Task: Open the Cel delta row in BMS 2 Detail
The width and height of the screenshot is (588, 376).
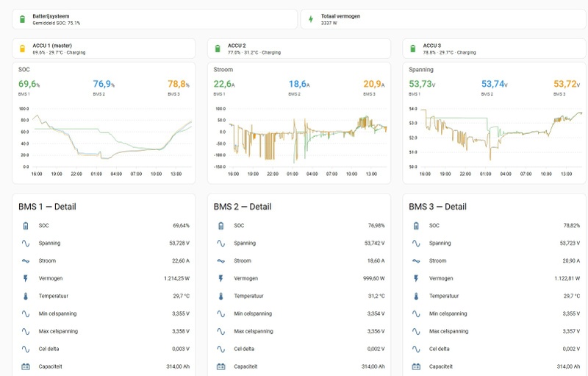Action: pos(299,349)
